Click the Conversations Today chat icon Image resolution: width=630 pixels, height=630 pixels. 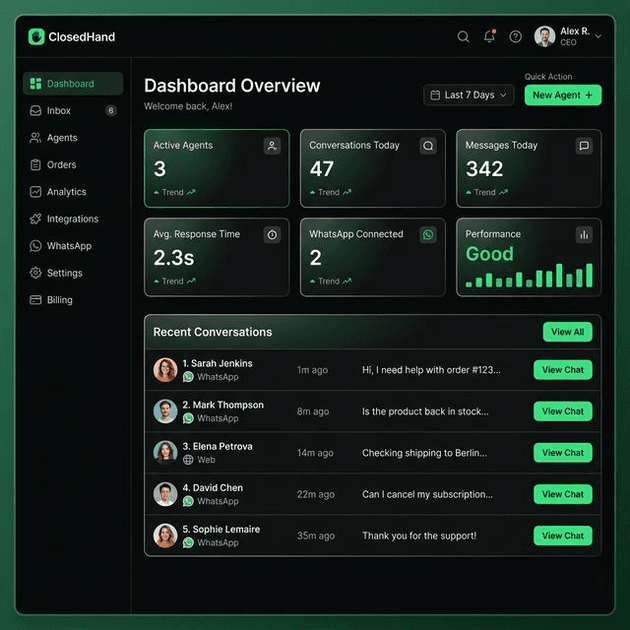[x=428, y=145]
